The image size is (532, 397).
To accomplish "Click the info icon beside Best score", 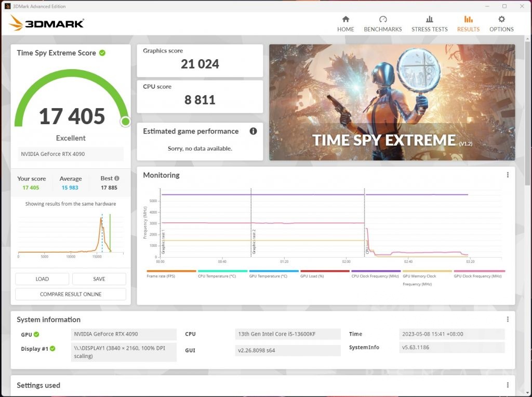I will coord(117,178).
